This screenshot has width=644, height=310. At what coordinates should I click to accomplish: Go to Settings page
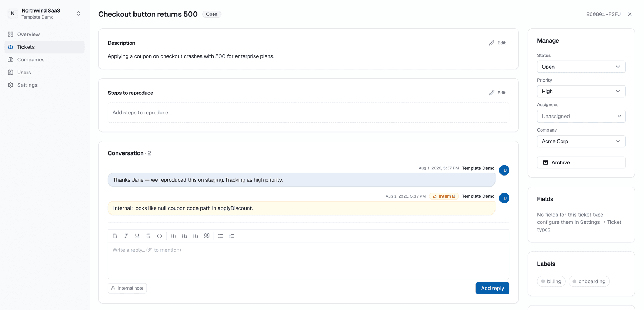(x=44, y=85)
